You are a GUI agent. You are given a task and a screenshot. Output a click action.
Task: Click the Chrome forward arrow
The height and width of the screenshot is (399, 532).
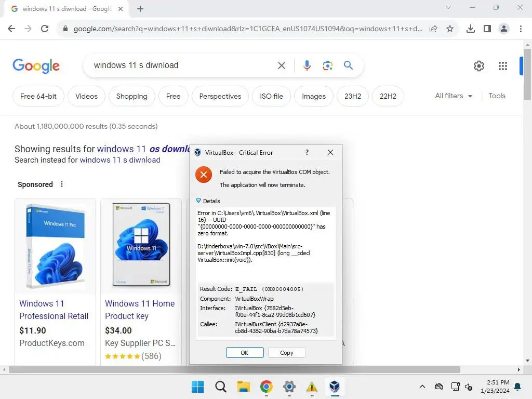tap(28, 29)
